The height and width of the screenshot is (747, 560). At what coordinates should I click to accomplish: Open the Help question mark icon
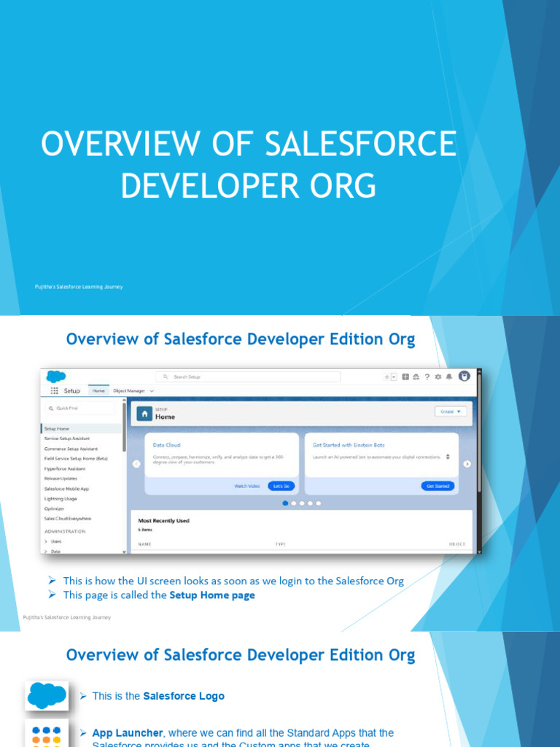[x=427, y=377]
